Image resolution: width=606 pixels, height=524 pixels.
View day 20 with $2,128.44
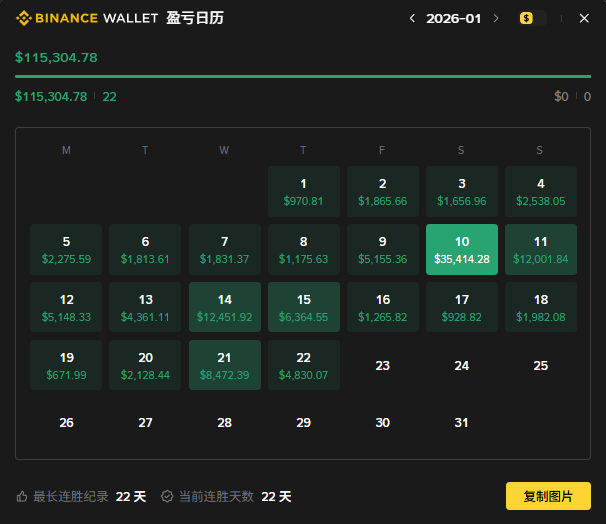(145, 365)
